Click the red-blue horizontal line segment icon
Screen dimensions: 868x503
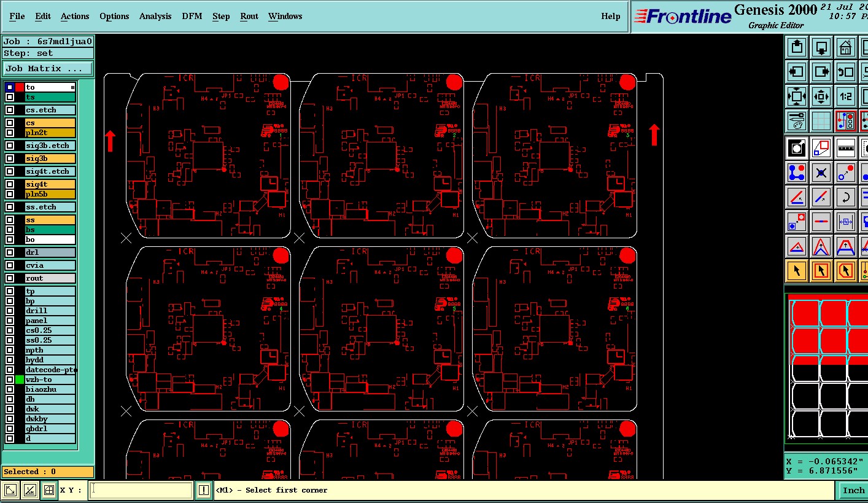(821, 221)
